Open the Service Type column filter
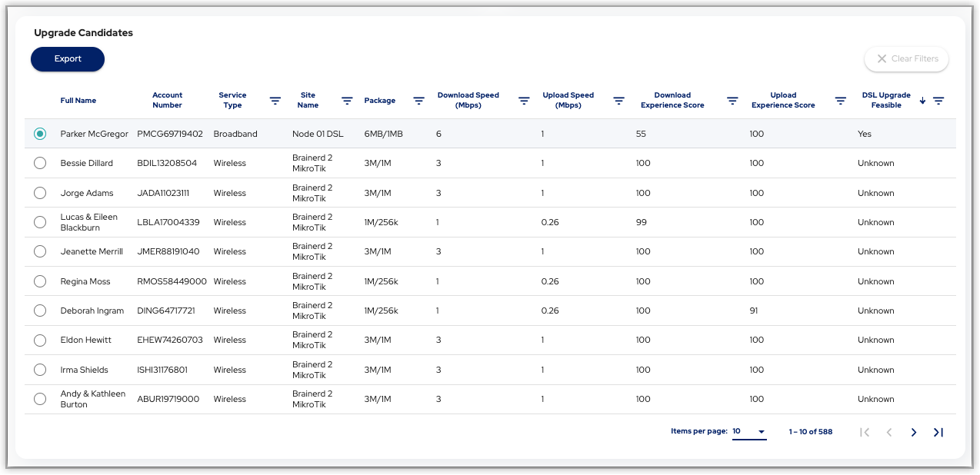 tap(275, 101)
